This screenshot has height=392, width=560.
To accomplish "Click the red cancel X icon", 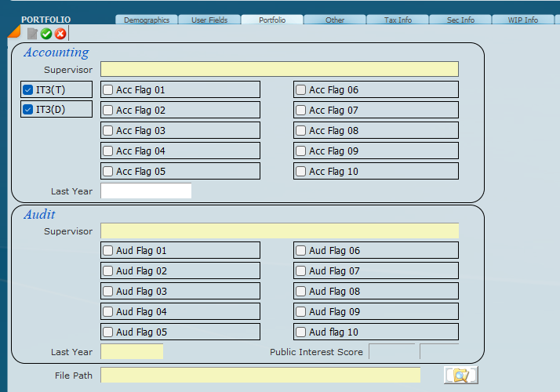I will point(60,34).
